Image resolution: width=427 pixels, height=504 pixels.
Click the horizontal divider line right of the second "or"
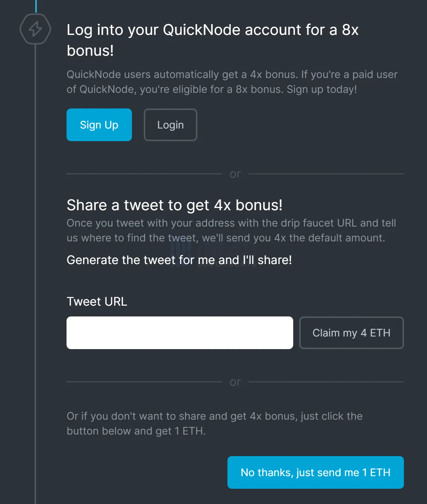326,382
